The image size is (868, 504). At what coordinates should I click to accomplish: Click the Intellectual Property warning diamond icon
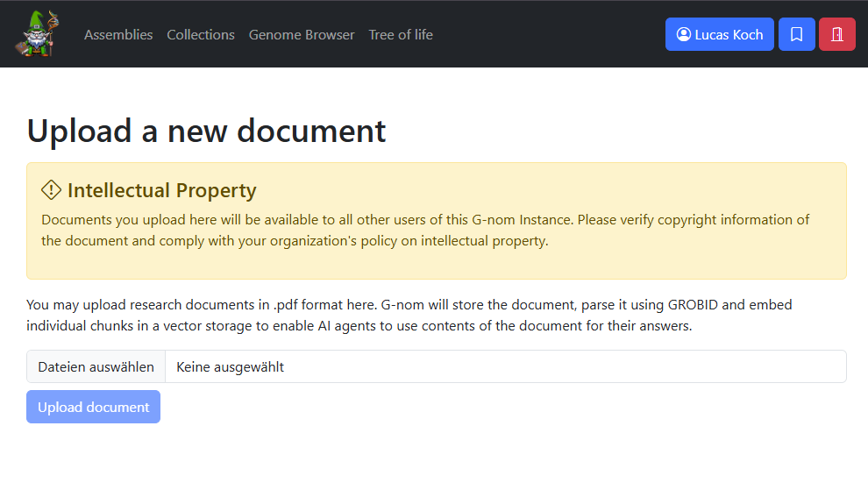(x=51, y=189)
